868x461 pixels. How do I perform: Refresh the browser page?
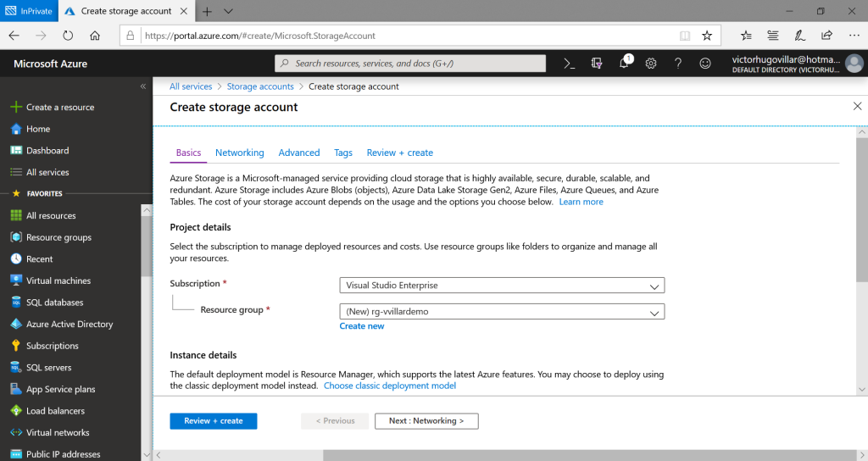68,36
